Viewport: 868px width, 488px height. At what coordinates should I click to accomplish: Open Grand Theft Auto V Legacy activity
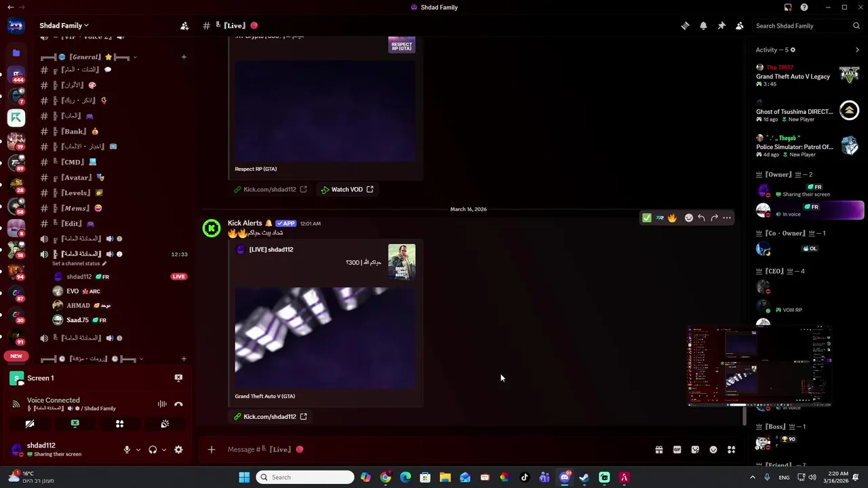click(x=808, y=76)
